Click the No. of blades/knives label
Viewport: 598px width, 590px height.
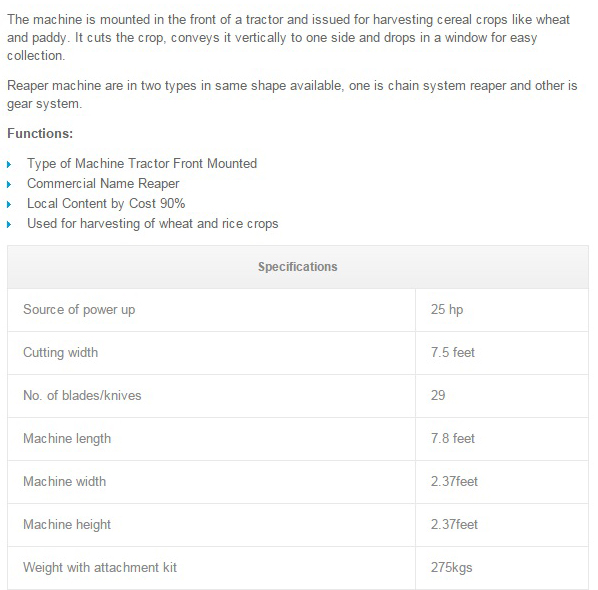(82, 395)
